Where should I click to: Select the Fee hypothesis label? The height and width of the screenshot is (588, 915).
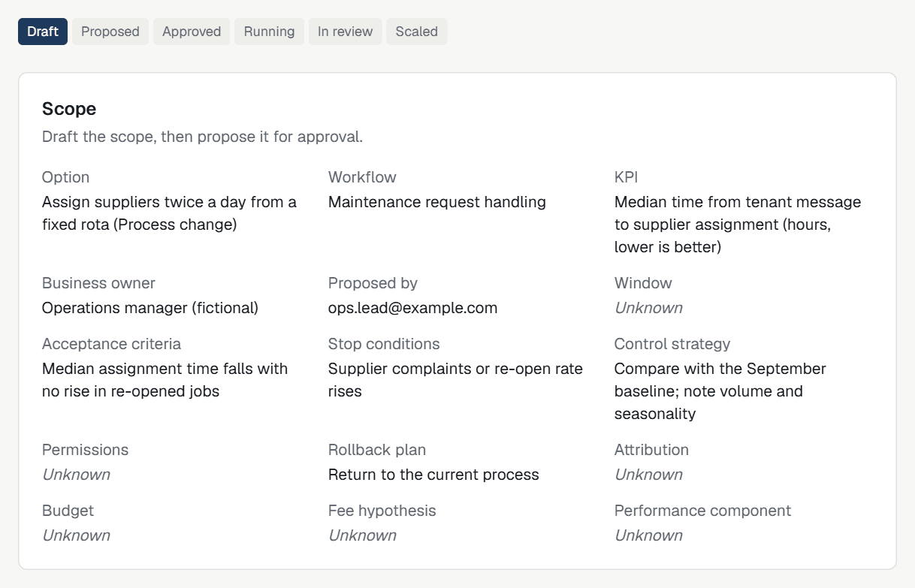click(x=382, y=511)
